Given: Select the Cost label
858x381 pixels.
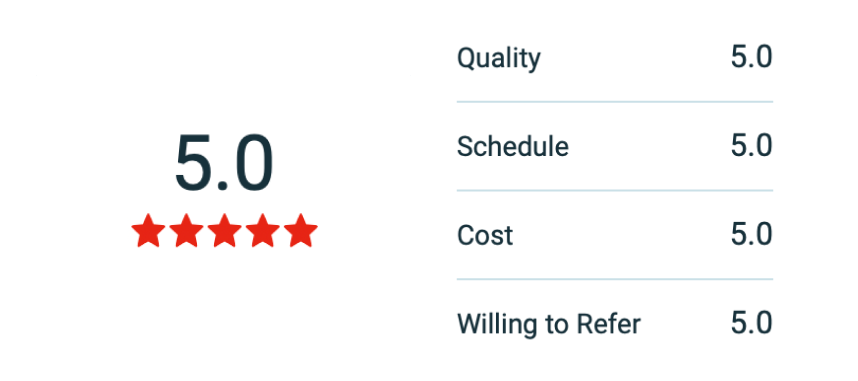Looking at the screenshot, I should point(485,235).
